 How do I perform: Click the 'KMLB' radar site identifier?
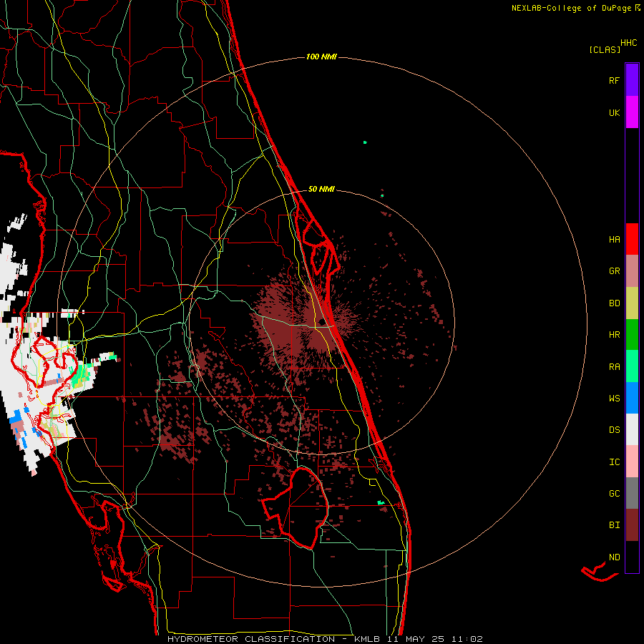click(x=367, y=639)
